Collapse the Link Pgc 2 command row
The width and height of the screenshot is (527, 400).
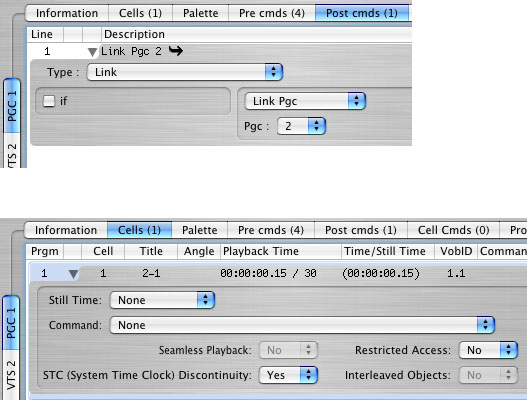(x=92, y=52)
